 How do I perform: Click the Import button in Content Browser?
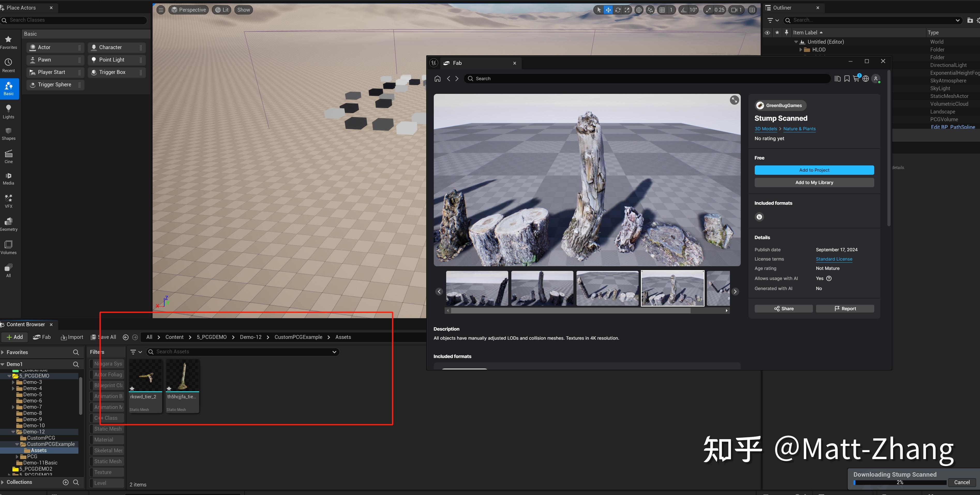(x=72, y=337)
